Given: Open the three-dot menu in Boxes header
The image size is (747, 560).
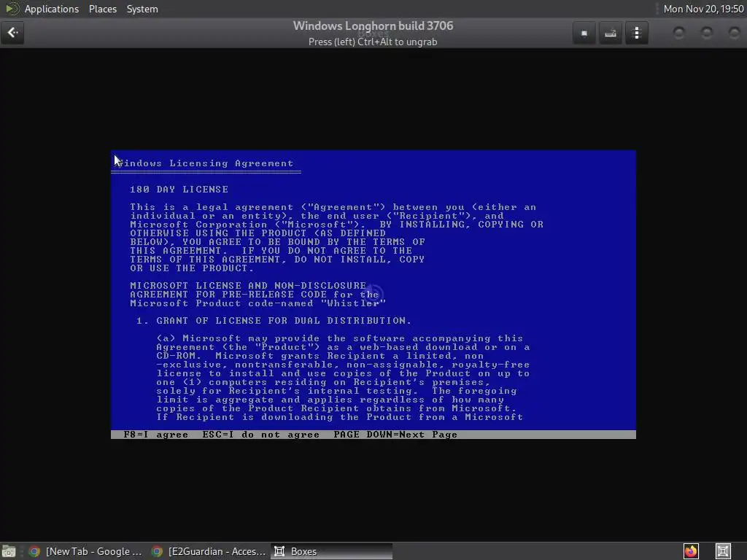Looking at the screenshot, I should (636, 34).
